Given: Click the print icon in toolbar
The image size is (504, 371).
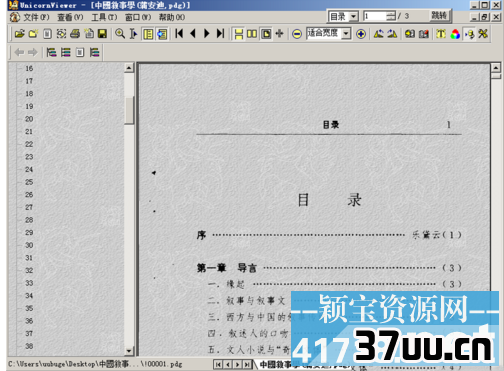Looking at the screenshot, I should [75, 34].
